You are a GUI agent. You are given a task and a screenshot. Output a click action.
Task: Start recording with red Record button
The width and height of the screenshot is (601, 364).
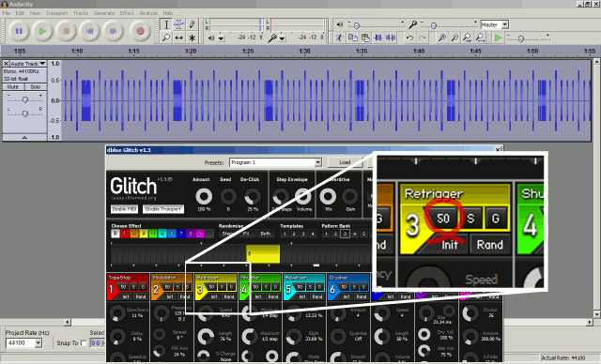[140, 31]
